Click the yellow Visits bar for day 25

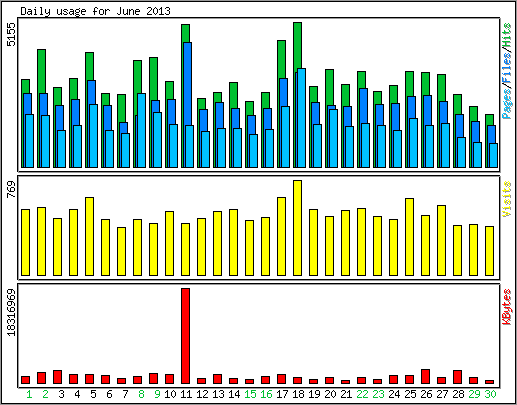point(409,237)
